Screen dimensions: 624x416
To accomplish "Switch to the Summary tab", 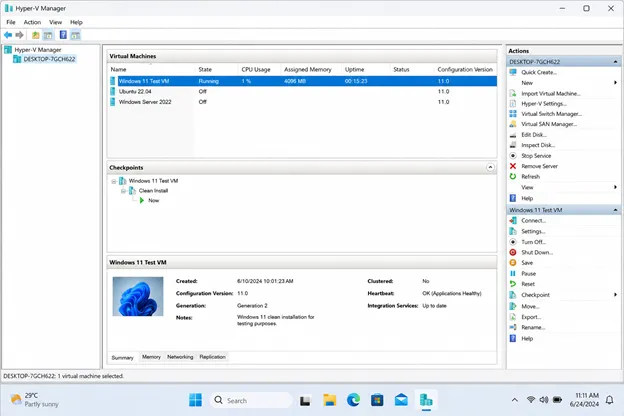I will (x=122, y=357).
